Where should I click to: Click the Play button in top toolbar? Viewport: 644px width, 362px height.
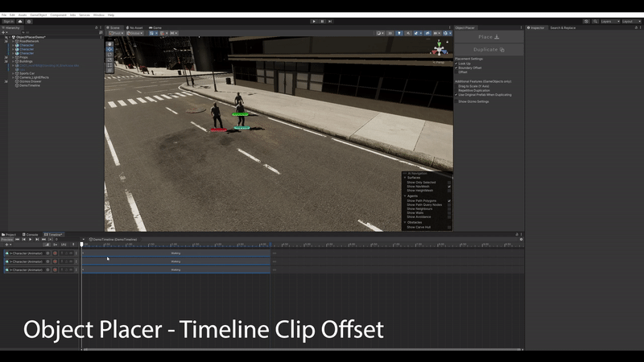pos(314,21)
